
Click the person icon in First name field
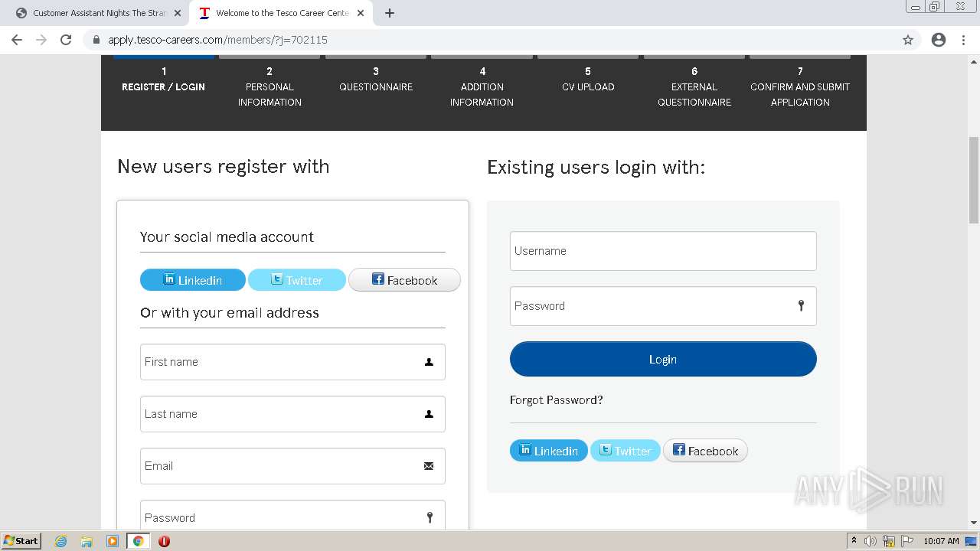[x=429, y=362]
